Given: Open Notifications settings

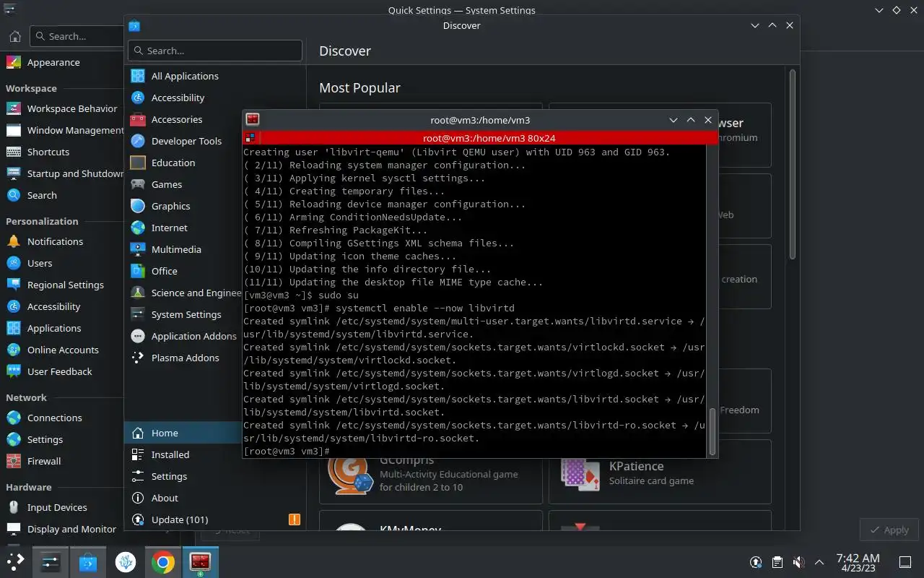Looking at the screenshot, I should 62,241.
